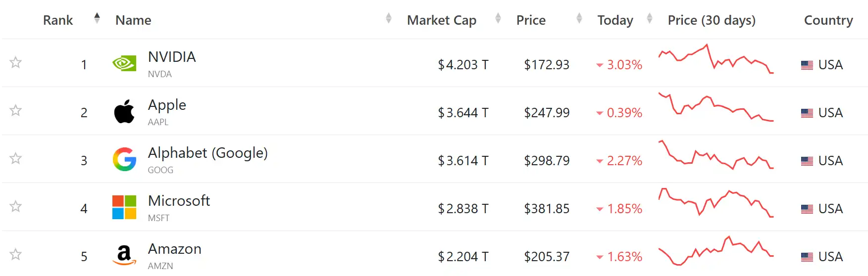Star NVIDIA as a favorite
This screenshot has width=868, height=276.
16,62
